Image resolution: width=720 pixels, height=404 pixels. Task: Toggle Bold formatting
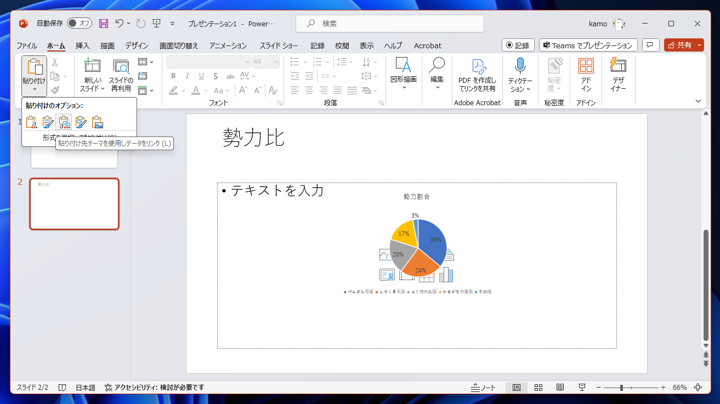(173, 76)
